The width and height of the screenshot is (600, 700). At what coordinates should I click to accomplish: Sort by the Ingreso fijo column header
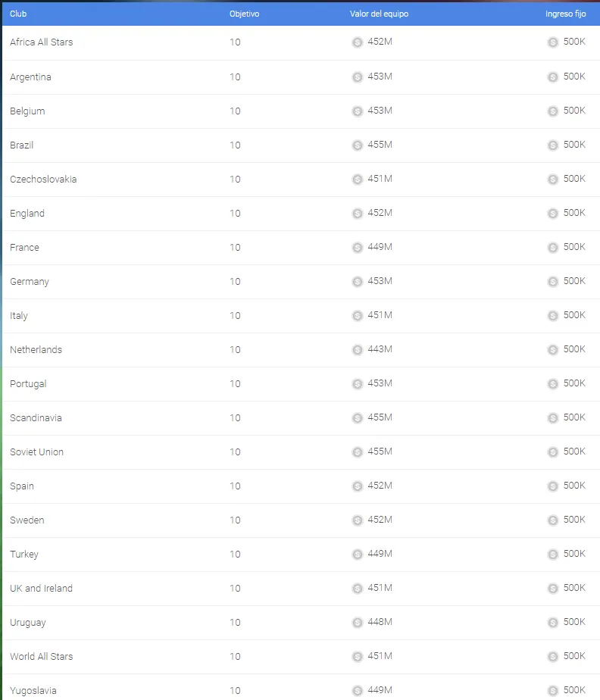click(x=566, y=14)
